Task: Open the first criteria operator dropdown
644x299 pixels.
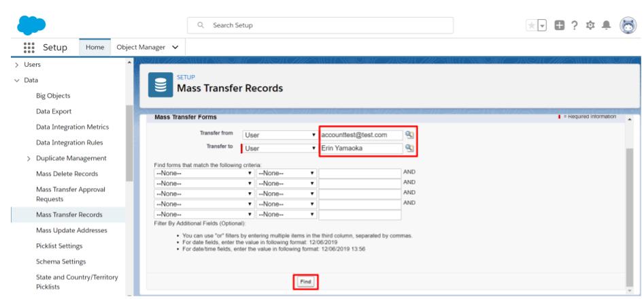Action: 286,173
